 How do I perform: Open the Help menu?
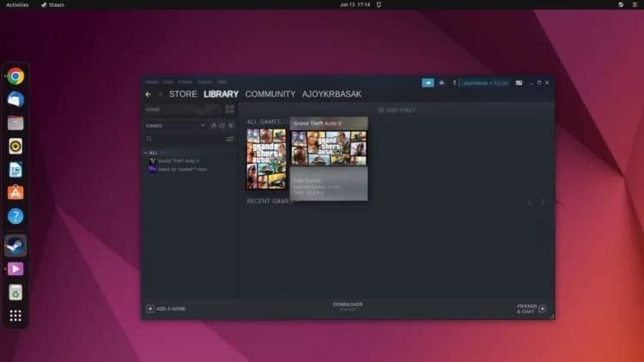tap(222, 81)
